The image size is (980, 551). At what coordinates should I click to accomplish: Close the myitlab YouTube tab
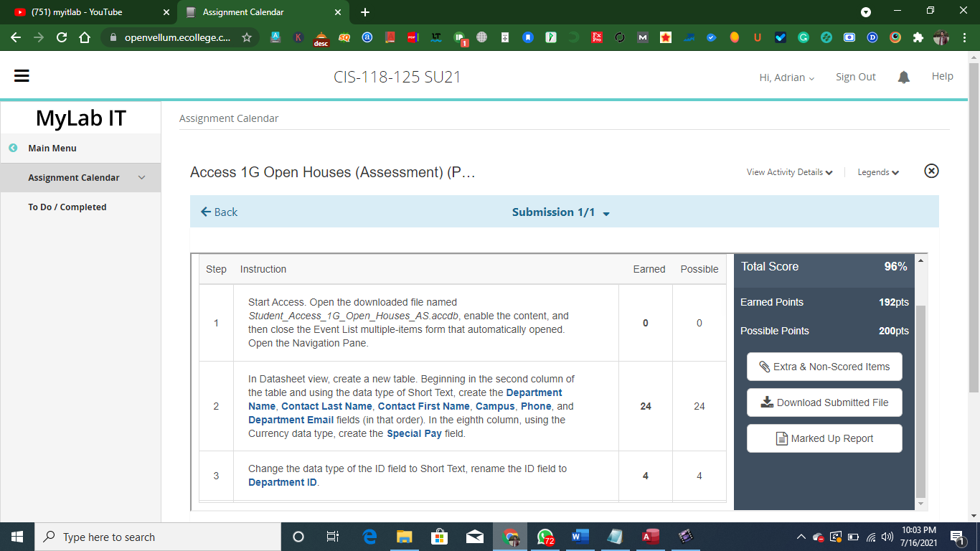[x=166, y=12]
